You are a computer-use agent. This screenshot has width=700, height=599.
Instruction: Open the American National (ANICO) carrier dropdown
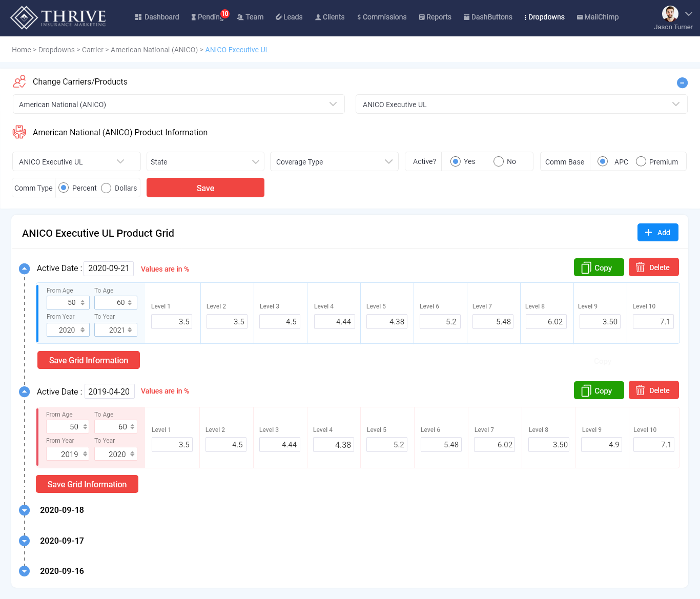(178, 104)
